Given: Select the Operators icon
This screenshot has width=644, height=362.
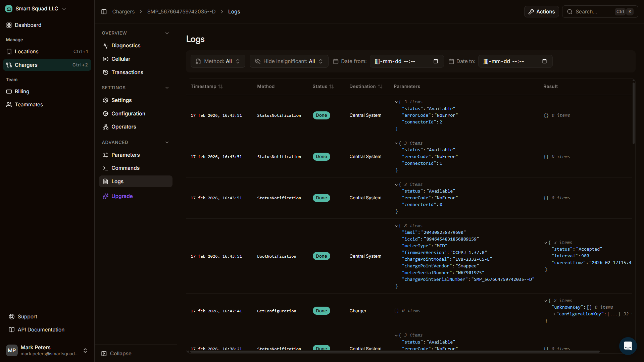Looking at the screenshot, I should click(x=105, y=126).
